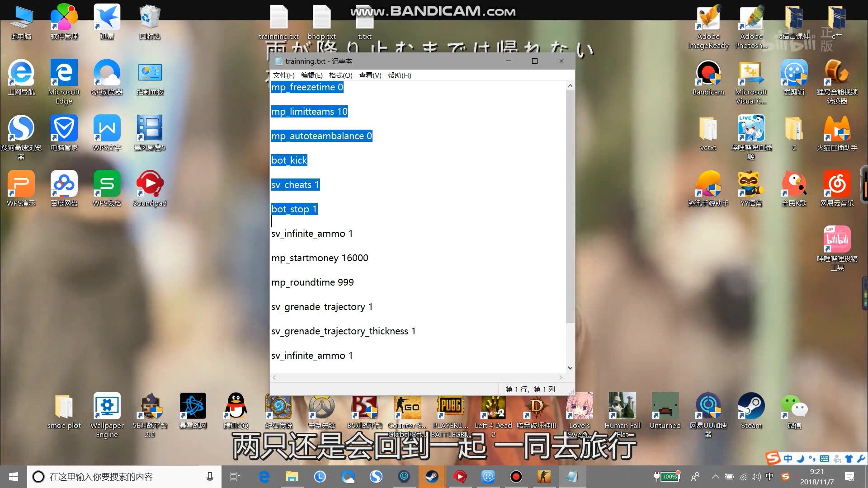Click on sv_cheats 1 text line
The height and width of the screenshot is (488, 868).
tap(295, 185)
